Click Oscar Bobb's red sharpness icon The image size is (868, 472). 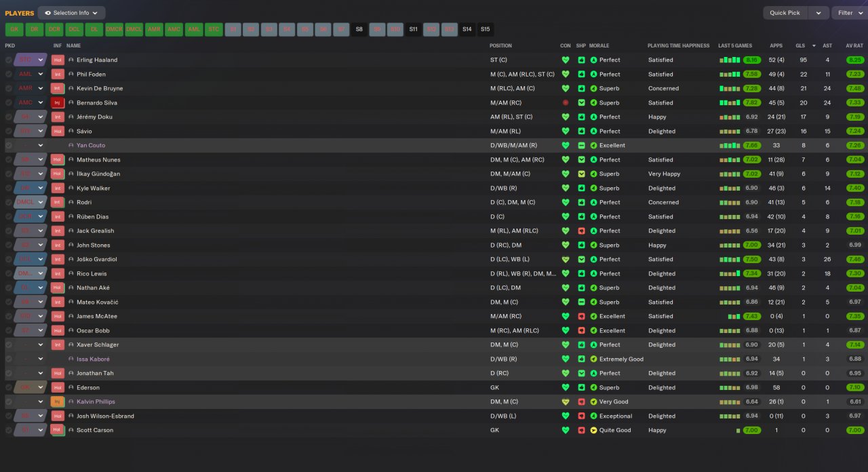tap(581, 330)
